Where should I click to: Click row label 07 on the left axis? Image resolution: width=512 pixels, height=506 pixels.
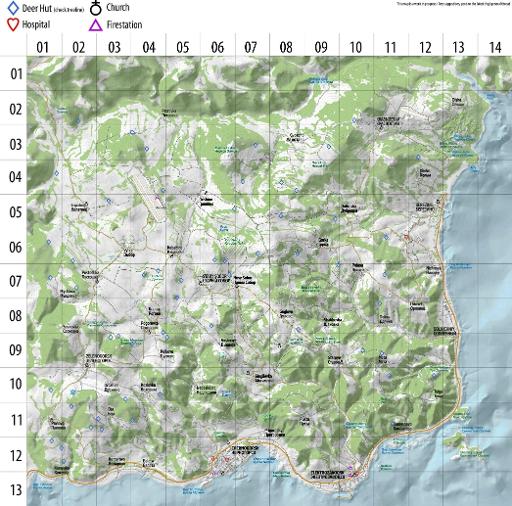[x=16, y=281]
